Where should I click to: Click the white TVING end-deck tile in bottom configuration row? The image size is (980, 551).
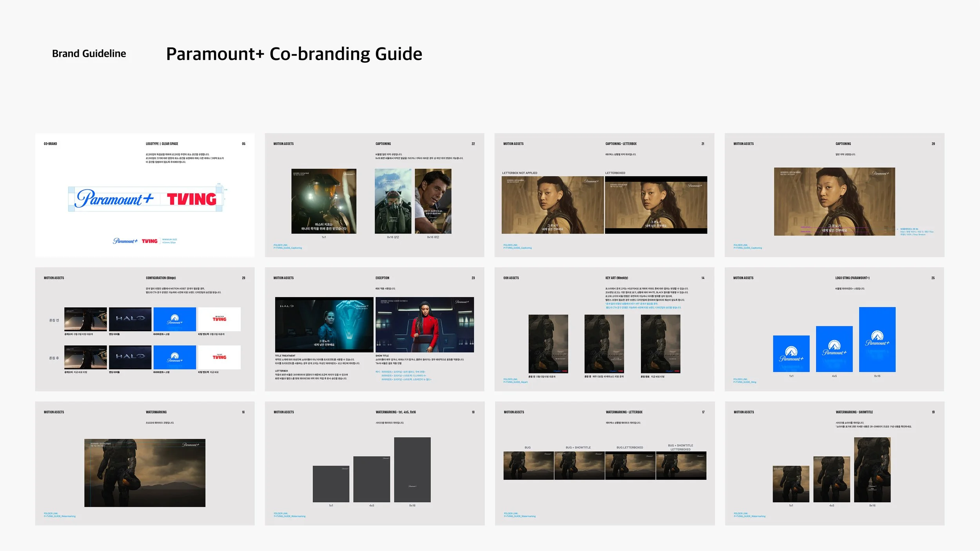point(219,357)
